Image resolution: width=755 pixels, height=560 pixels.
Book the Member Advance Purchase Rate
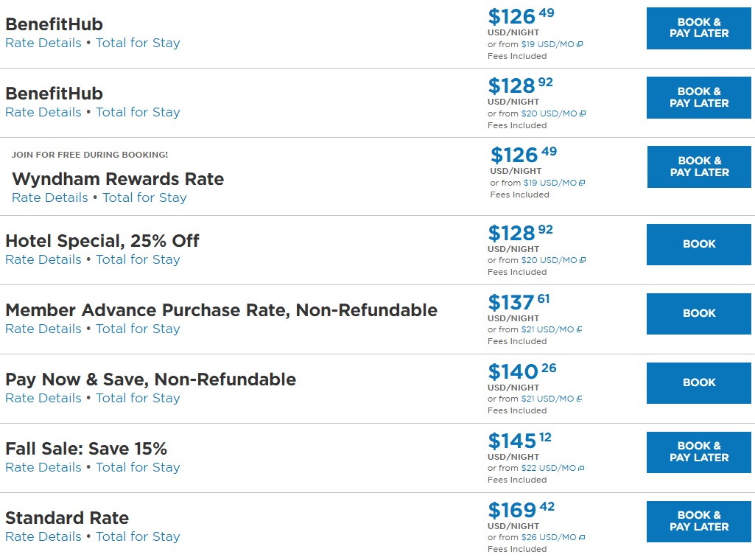[698, 313]
